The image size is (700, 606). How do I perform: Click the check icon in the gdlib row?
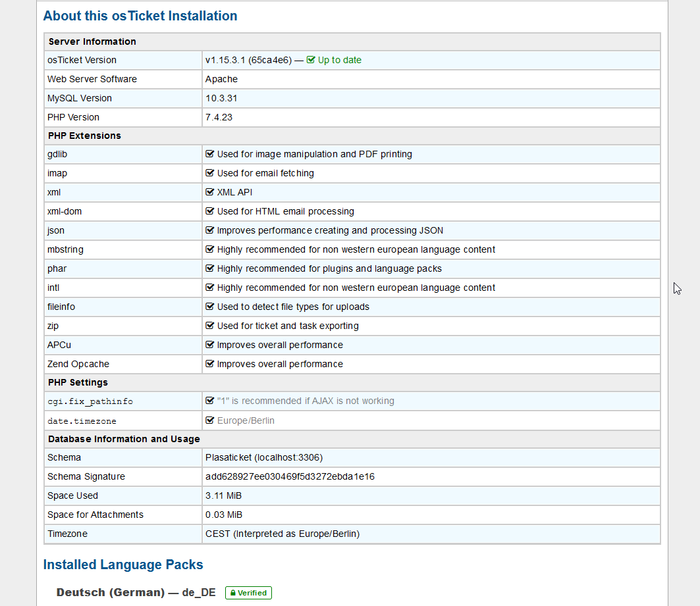coord(209,154)
